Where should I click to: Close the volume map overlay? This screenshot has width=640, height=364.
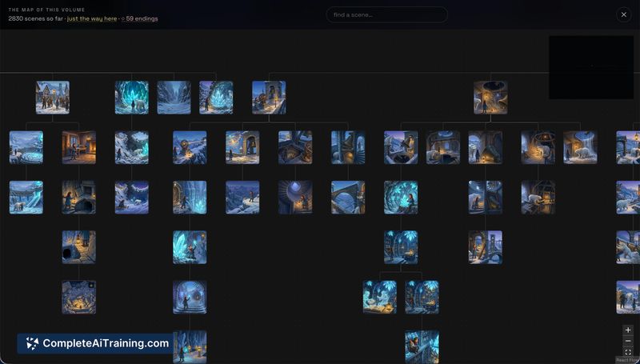(x=623, y=14)
